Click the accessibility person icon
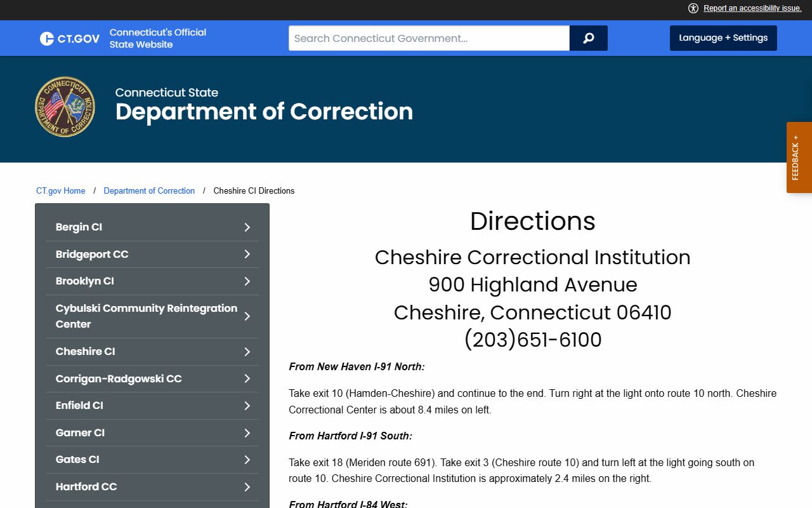The width and height of the screenshot is (812, 508). [x=693, y=8]
